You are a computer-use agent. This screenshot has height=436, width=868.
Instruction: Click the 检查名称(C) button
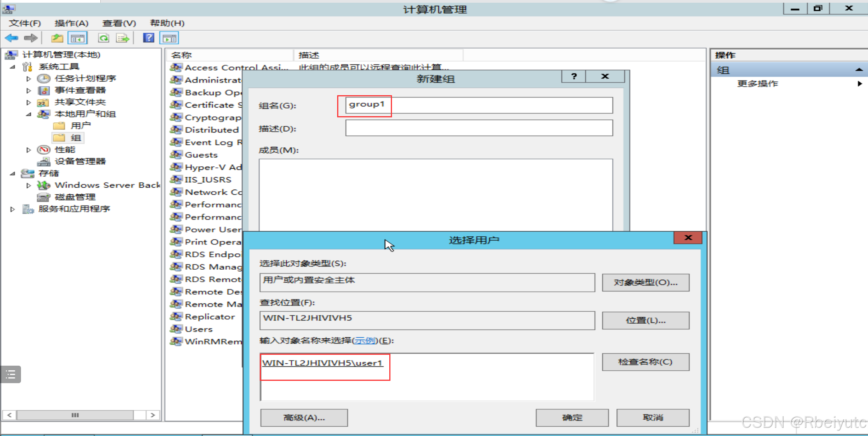coord(645,362)
